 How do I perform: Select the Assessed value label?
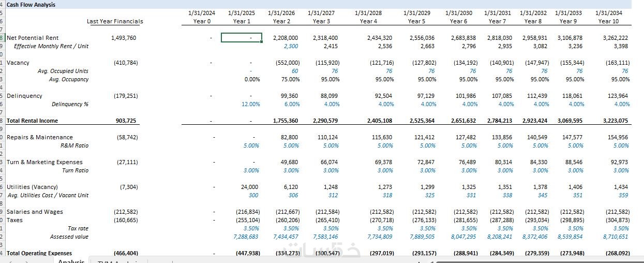69,237
